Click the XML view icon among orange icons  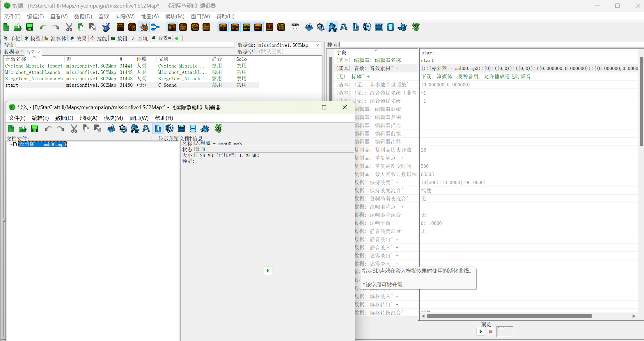tap(195, 27)
